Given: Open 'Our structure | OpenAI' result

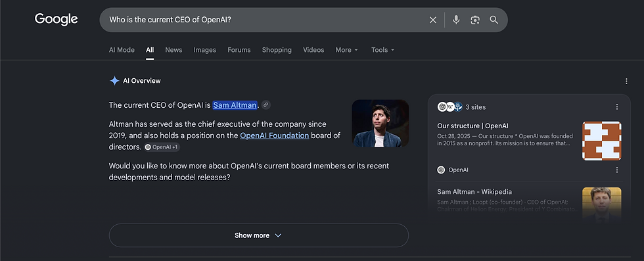Looking at the screenshot, I should [x=472, y=126].
